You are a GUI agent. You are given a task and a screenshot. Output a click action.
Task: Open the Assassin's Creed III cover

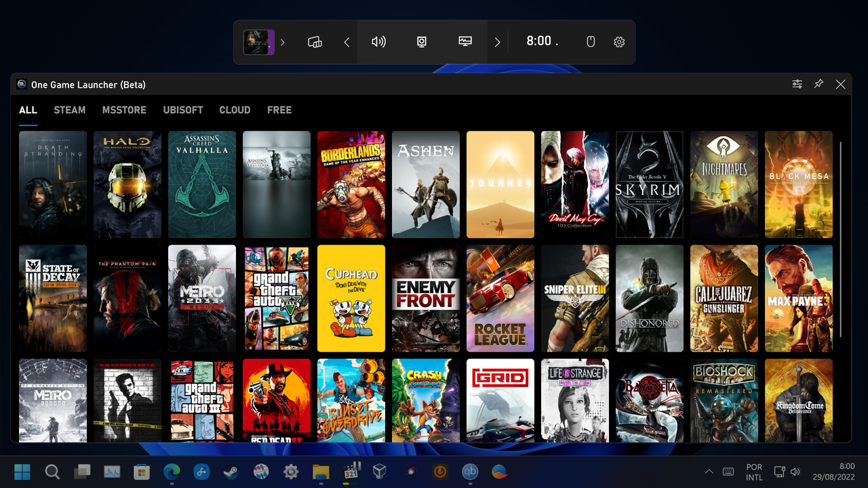[277, 184]
